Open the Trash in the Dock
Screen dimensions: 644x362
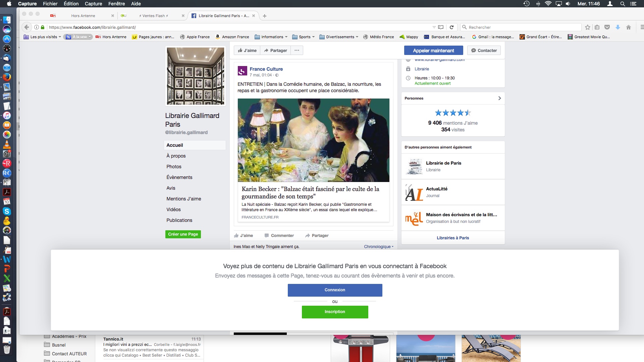[x=7, y=349]
